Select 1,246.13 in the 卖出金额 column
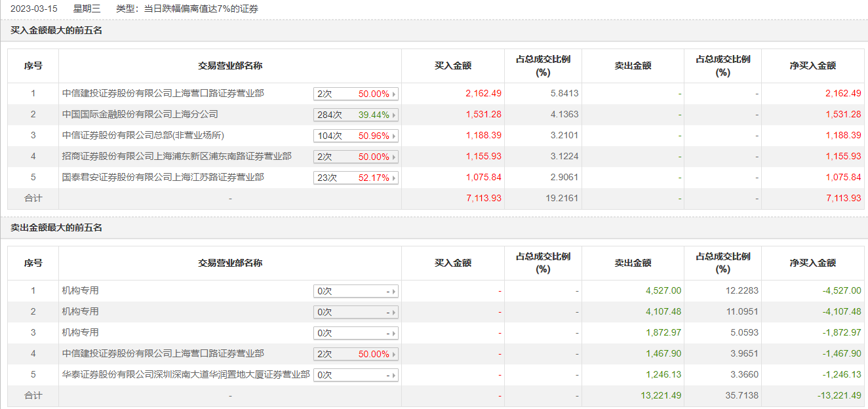This screenshot has width=868, height=409. point(663,375)
